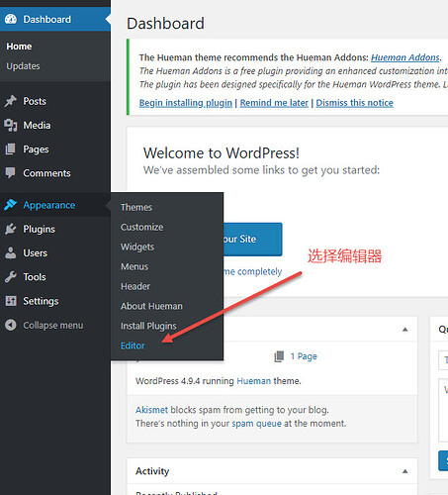Select Editor in the Appearance submenu

133,346
